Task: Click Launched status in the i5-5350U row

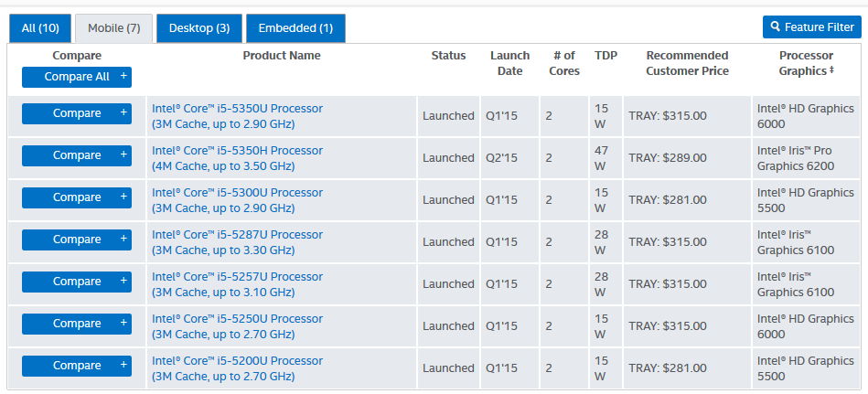Action: coord(448,116)
